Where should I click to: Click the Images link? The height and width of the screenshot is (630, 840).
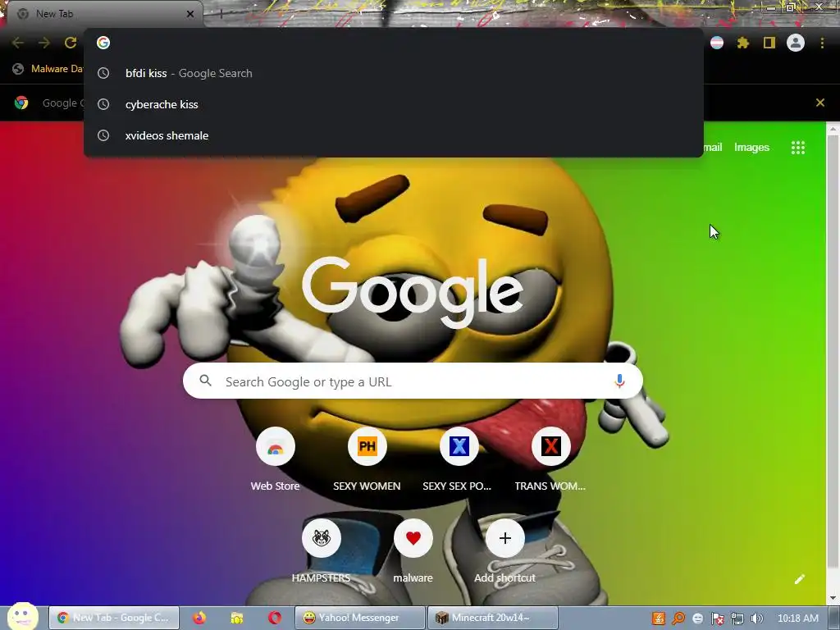(751, 148)
